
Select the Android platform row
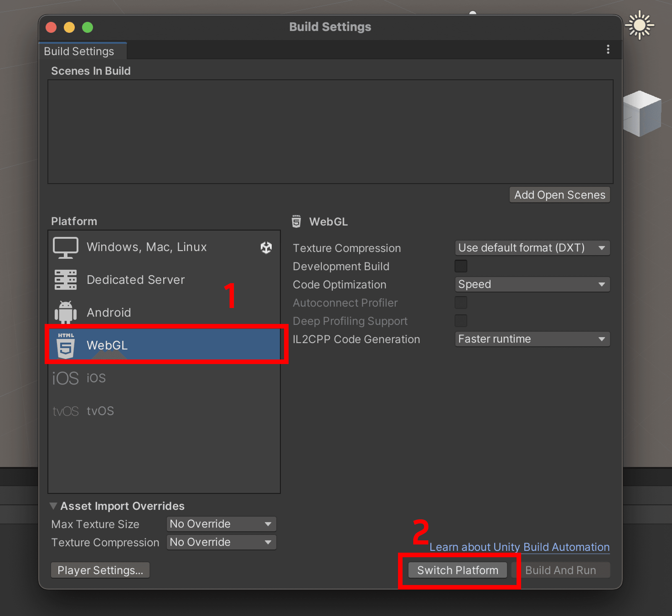[164, 312]
